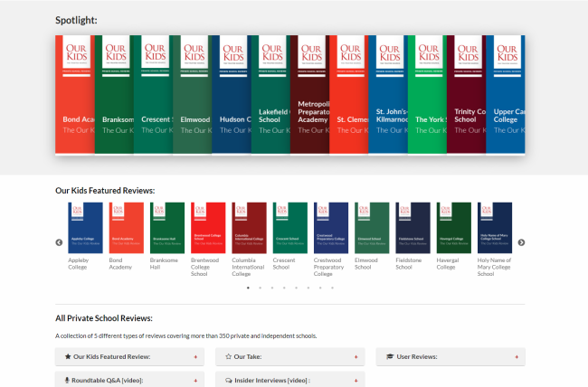
Task: Open the Branksome Hall review cover
Action: [x=167, y=228]
